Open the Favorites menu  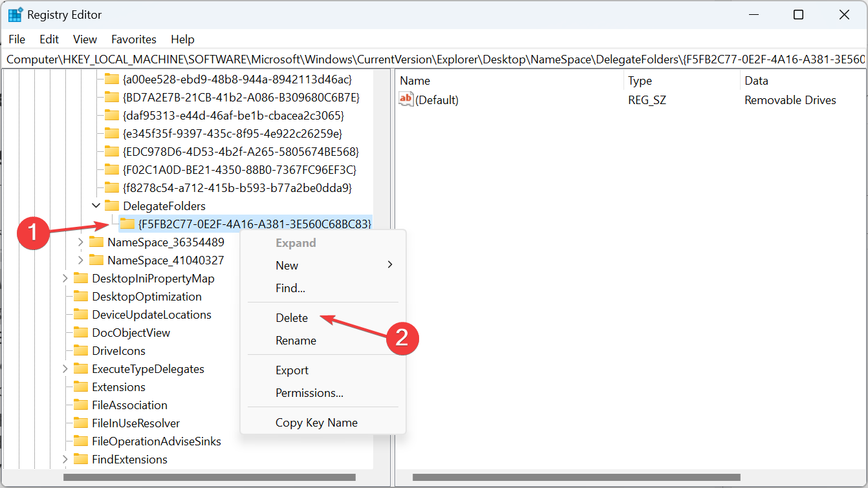coord(134,39)
